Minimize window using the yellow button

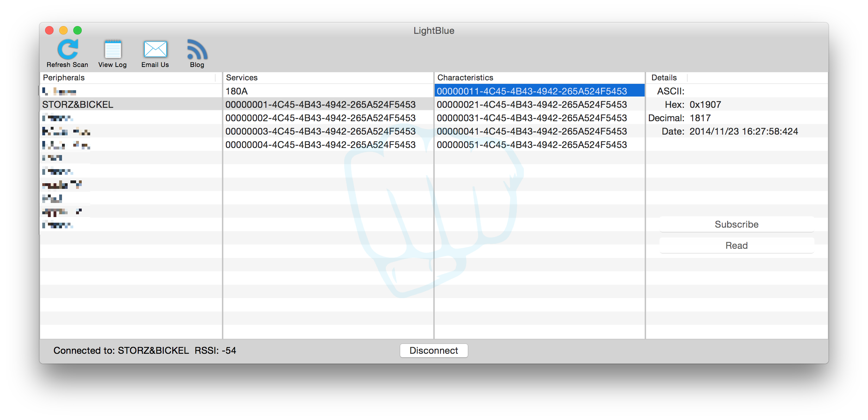tap(63, 30)
